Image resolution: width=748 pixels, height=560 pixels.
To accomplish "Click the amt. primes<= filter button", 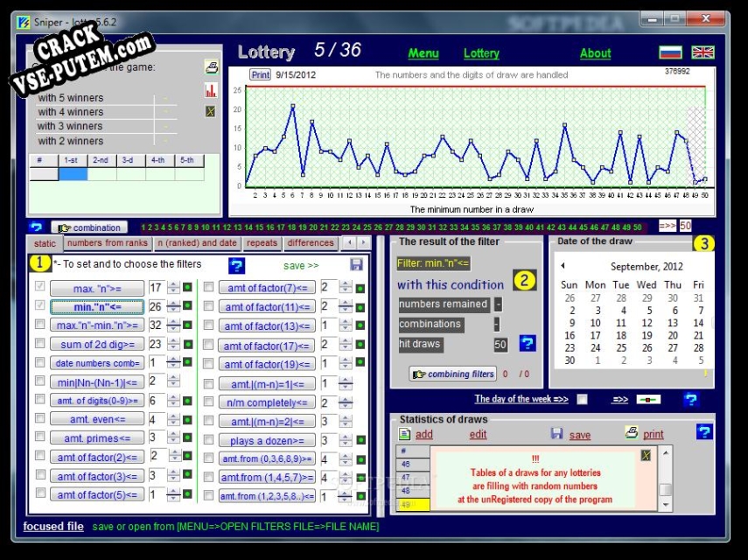I will (x=97, y=437).
